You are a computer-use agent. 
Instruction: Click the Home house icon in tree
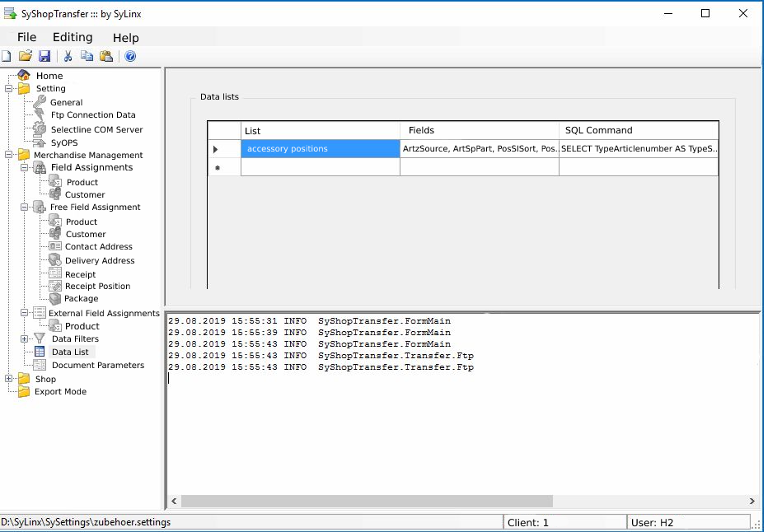coord(24,76)
